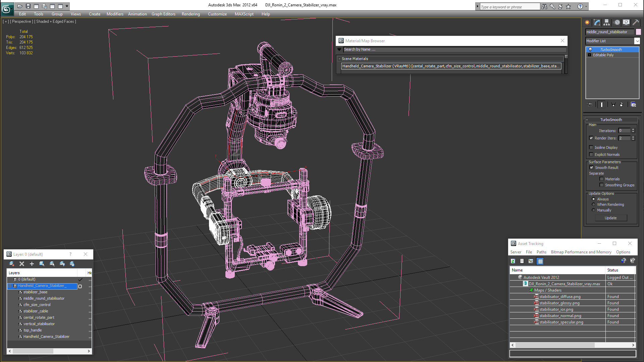
Task: Click Shaded + Edged Faces viewport label
Action: 55,21
